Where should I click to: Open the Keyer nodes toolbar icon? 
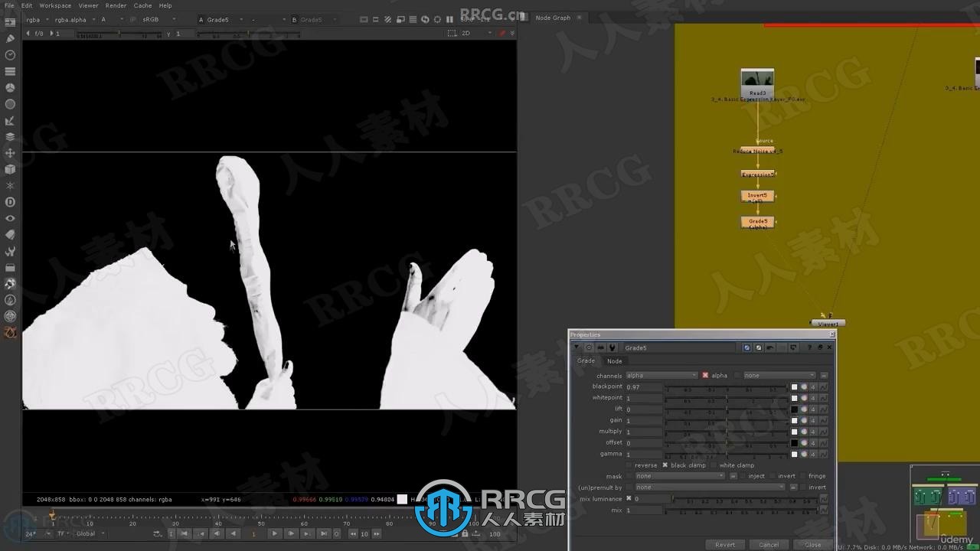(10, 121)
